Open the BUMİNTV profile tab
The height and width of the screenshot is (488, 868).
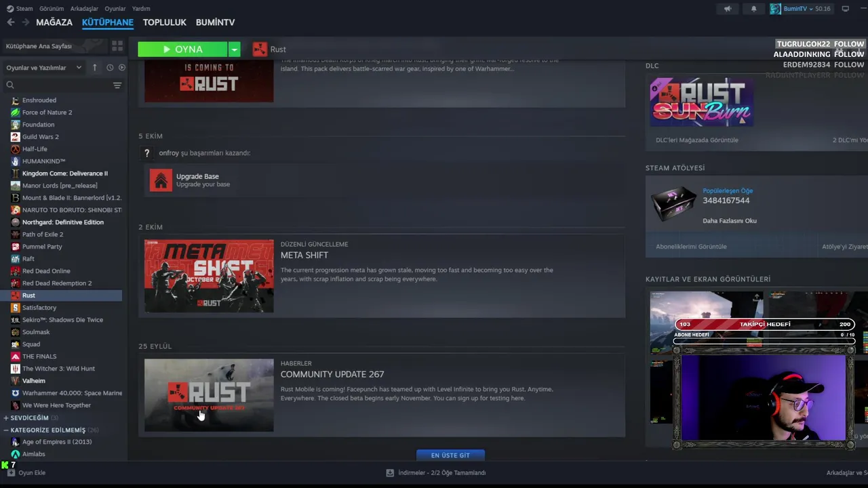[215, 22]
